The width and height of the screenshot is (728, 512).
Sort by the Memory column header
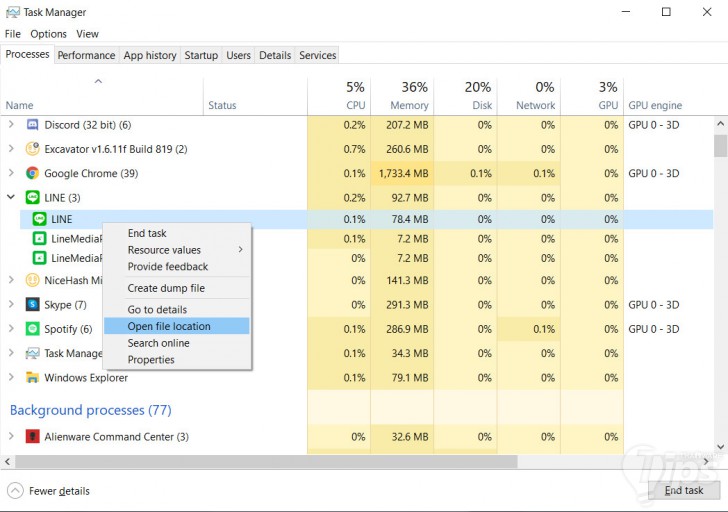(x=402, y=97)
